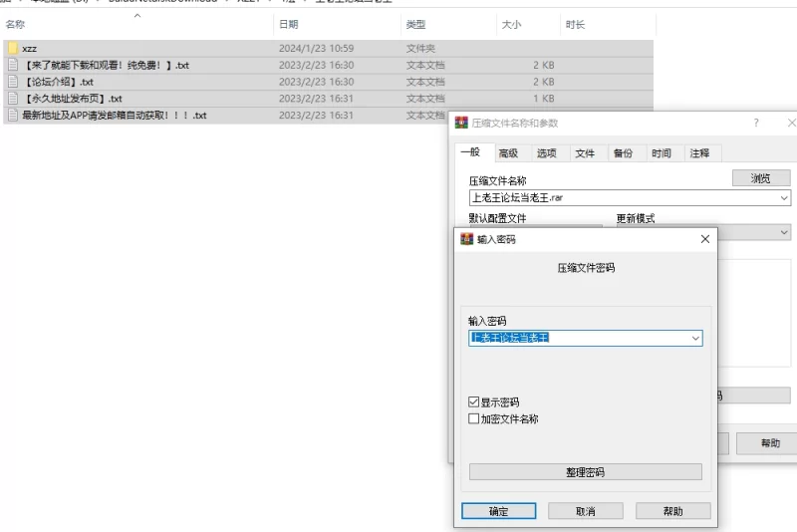This screenshot has height=532, width=797.
Task: Click the xzz folder icon
Action: (13, 48)
